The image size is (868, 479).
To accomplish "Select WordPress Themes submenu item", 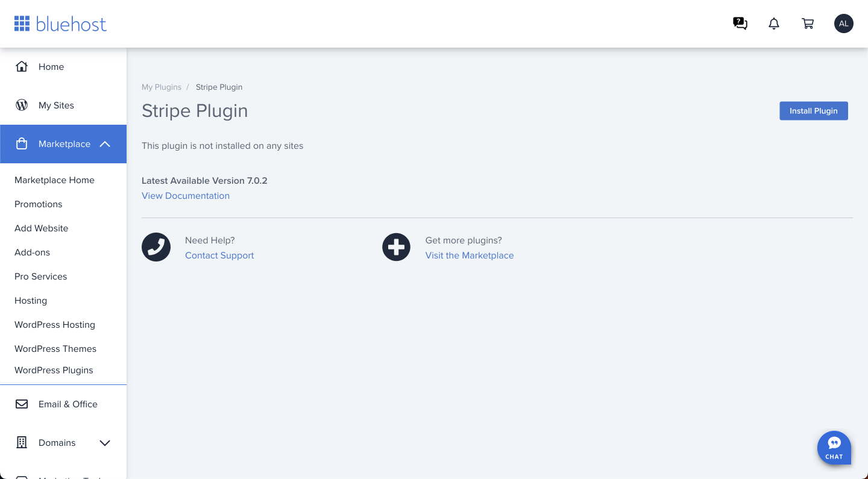I will [x=55, y=349].
